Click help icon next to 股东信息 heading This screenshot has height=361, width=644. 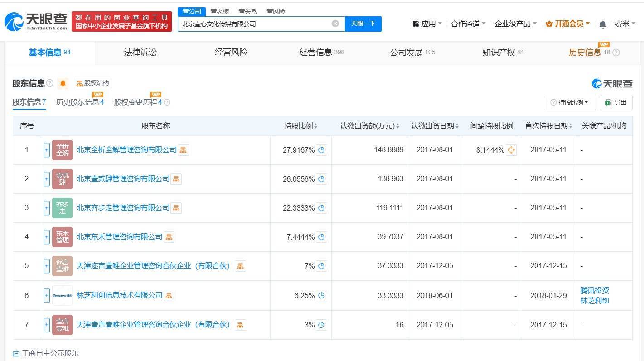click(x=50, y=83)
